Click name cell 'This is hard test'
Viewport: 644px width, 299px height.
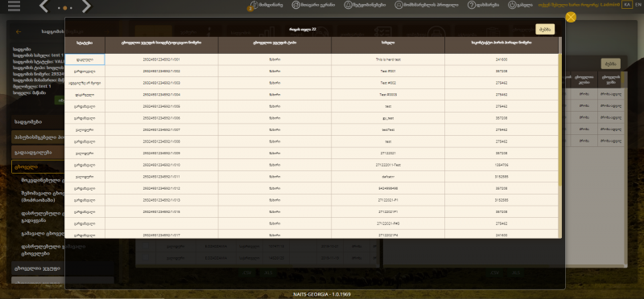coord(388,59)
